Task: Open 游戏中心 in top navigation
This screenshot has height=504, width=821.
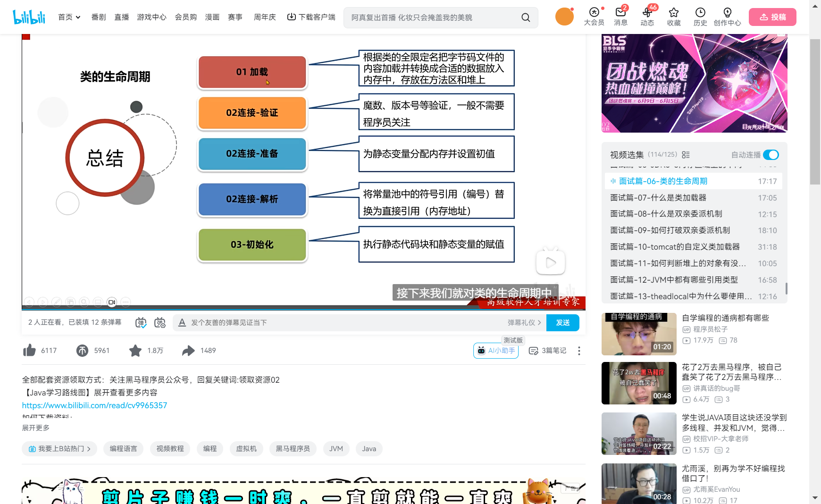Action: [x=151, y=17]
